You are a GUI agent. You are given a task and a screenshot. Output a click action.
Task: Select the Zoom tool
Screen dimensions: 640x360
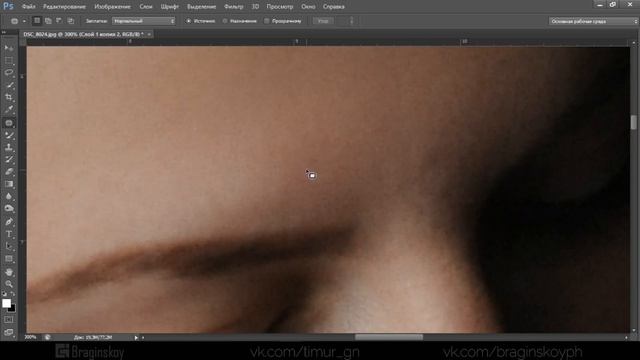click(x=9, y=284)
